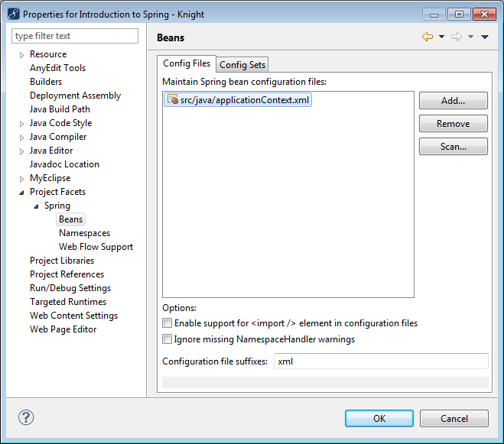Click the filter text search field
Viewport: 504px width, 444px height.
click(x=75, y=36)
